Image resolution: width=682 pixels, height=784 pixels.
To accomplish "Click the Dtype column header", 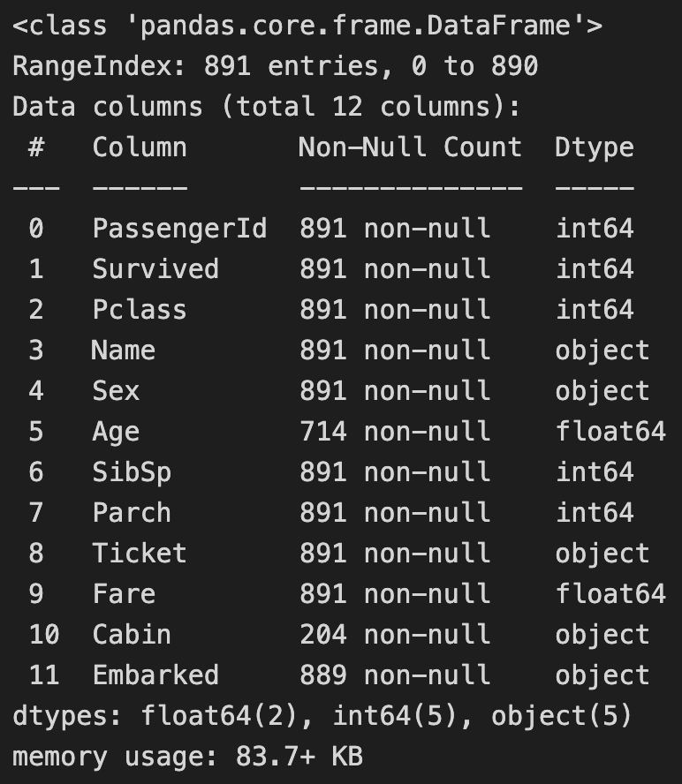I will point(595,148).
